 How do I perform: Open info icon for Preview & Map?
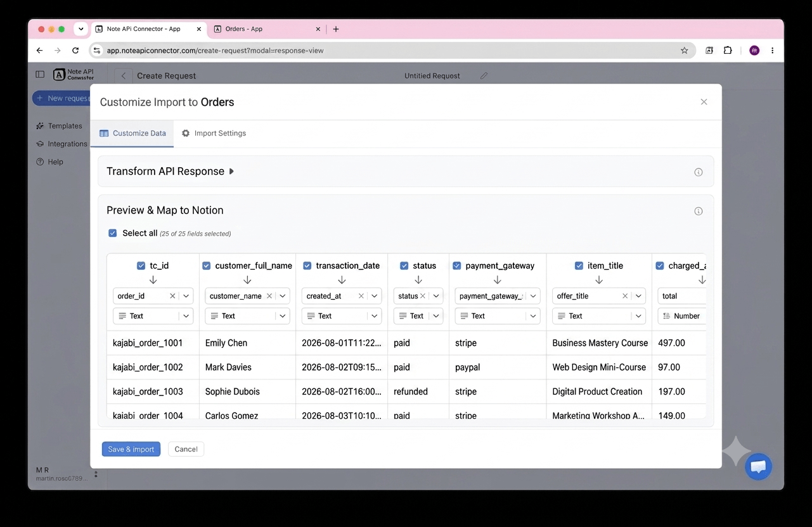coord(699,212)
